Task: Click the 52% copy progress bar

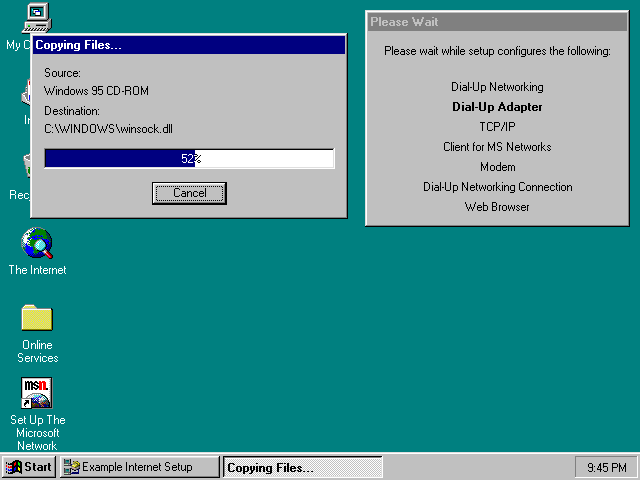Action: pyautogui.click(x=189, y=158)
